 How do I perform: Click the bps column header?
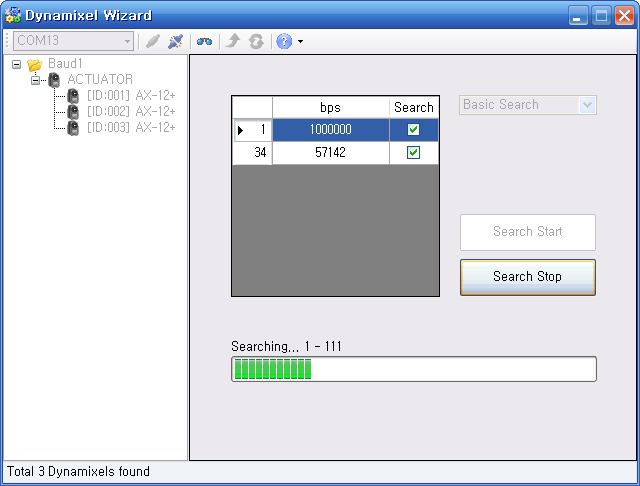(x=331, y=108)
